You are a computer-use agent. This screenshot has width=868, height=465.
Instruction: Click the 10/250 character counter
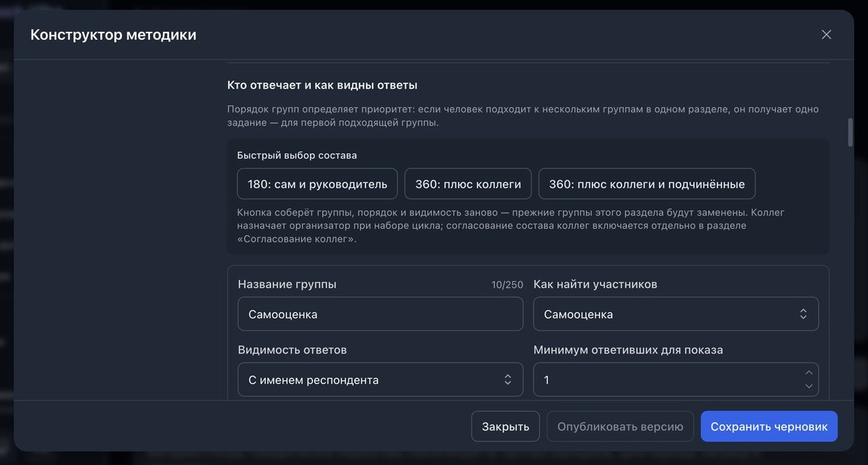click(507, 285)
